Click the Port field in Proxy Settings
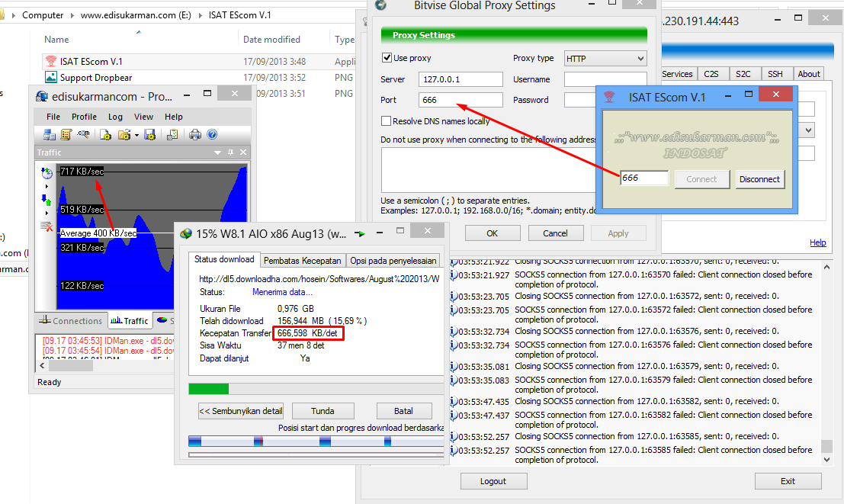This screenshot has height=504, width=844. 461,100
